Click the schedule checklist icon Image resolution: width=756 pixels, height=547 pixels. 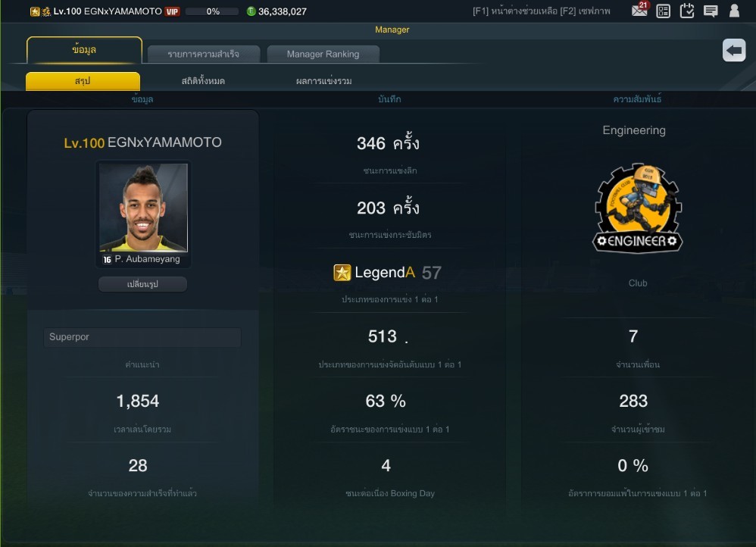687,11
